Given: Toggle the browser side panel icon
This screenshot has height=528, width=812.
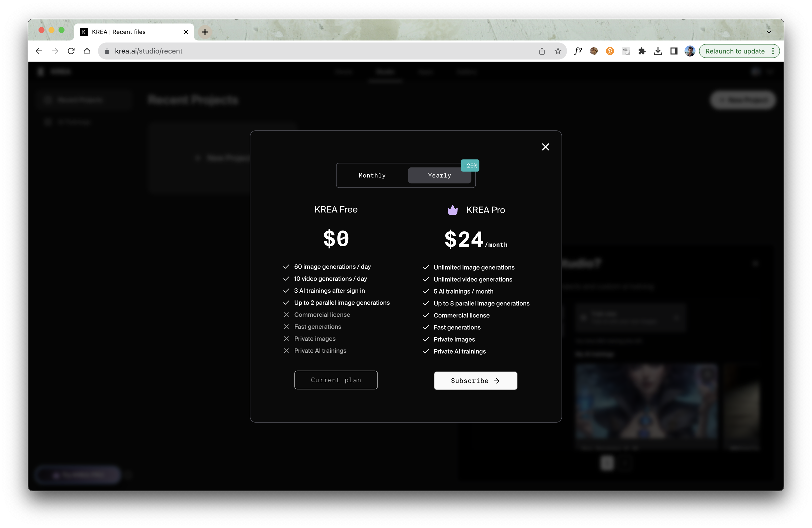Looking at the screenshot, I should click(674, 51).
